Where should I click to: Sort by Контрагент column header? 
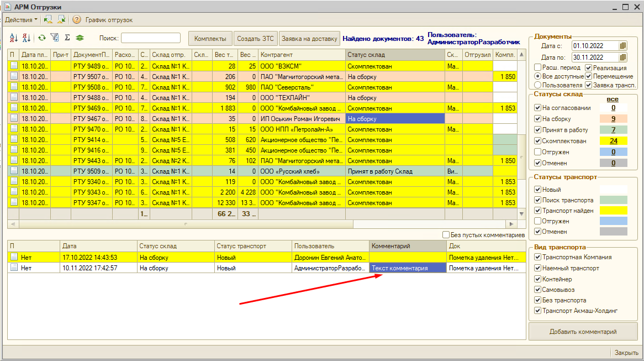tap(302, 55)
